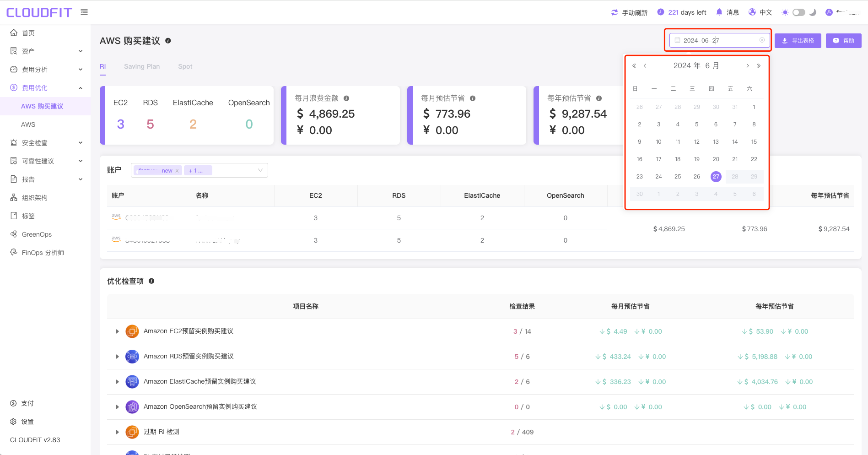Viewport: 868px width, 455px height.
Task: Collapse the 费用优化 menu
Action: 45,88
